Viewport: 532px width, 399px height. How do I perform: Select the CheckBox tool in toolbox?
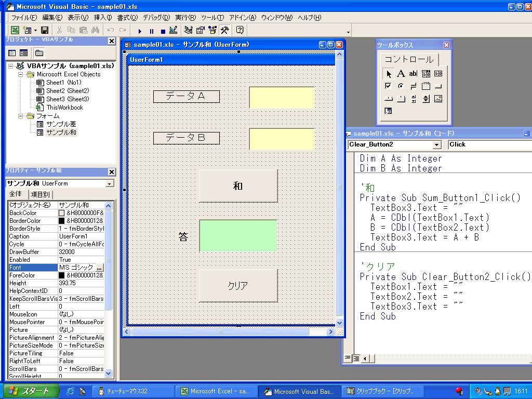[x=388, y=86]
